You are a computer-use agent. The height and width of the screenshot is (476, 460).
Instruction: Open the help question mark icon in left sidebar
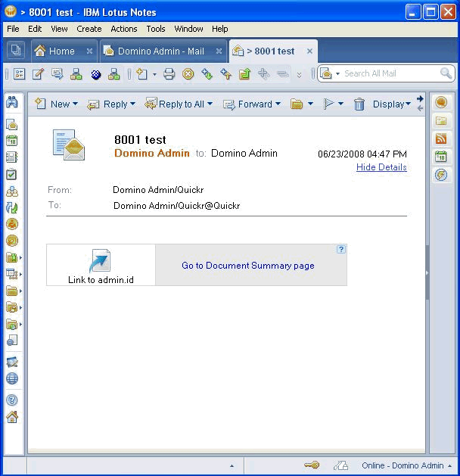pyautogui.click(x=12, y=400)
